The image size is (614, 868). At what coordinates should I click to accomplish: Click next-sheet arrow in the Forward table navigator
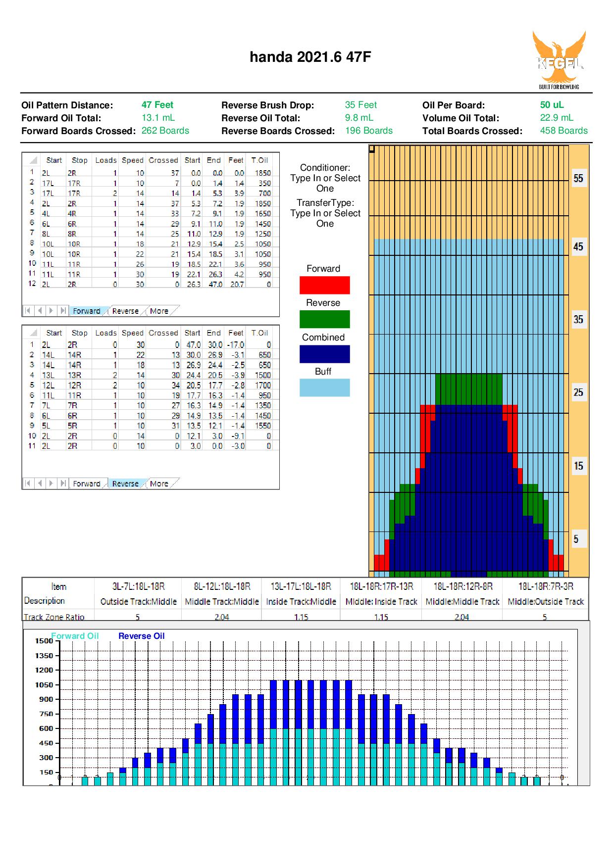pos(51,311)
